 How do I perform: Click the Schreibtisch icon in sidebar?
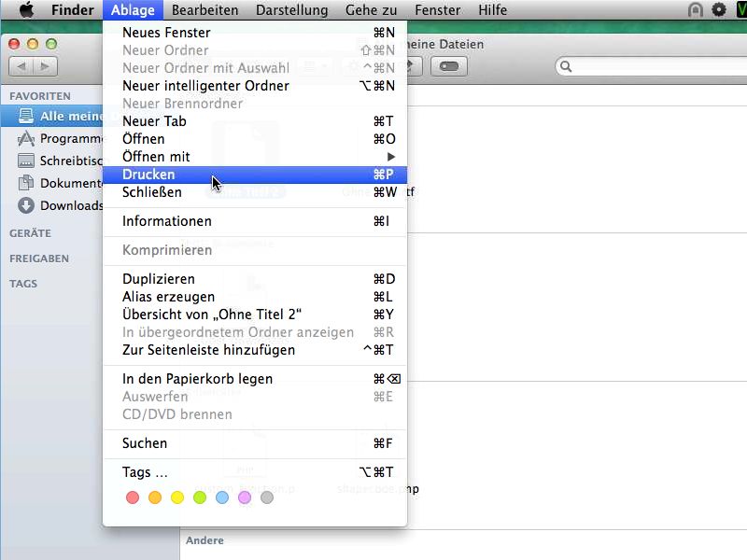point(26,161)
